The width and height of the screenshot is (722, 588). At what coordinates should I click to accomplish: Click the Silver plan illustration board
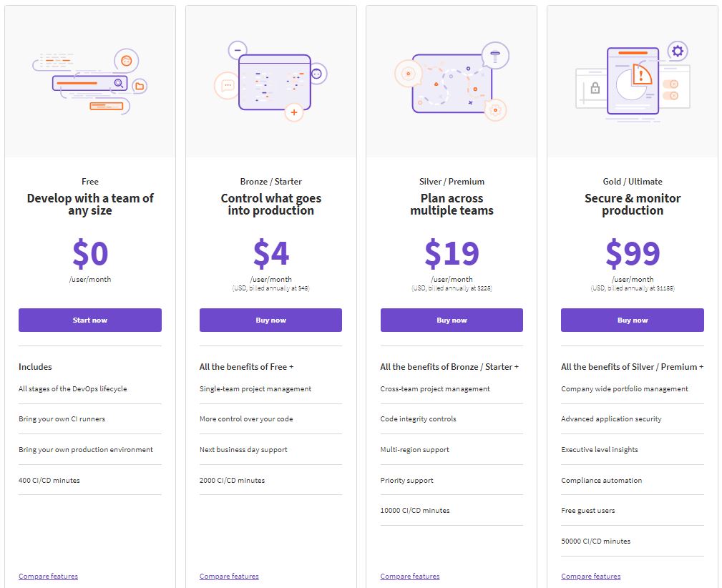(x=451, y=84)
